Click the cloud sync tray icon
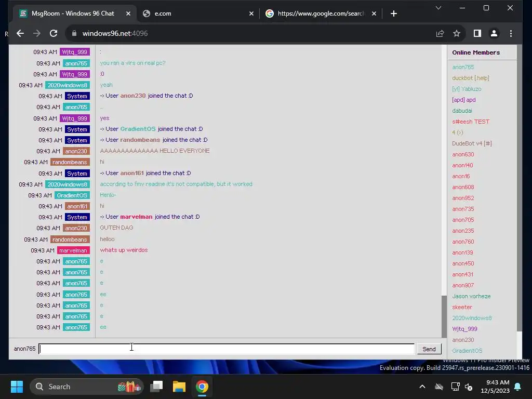This screenshot has height=399, width=532. pos(439,387)
